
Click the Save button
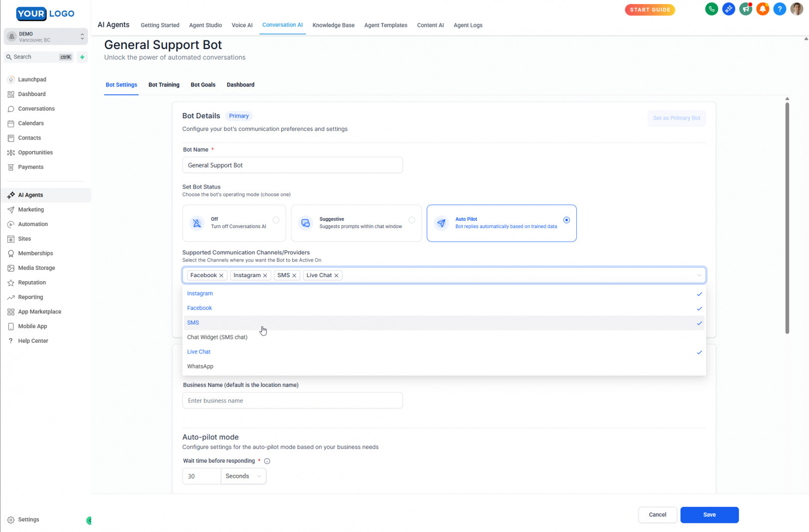pyautogui.click(x=709, y=515)
